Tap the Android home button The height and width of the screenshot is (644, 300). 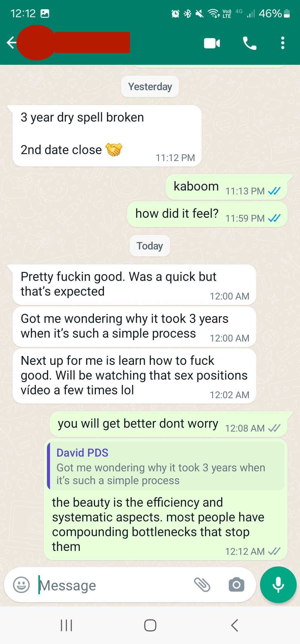150,626
